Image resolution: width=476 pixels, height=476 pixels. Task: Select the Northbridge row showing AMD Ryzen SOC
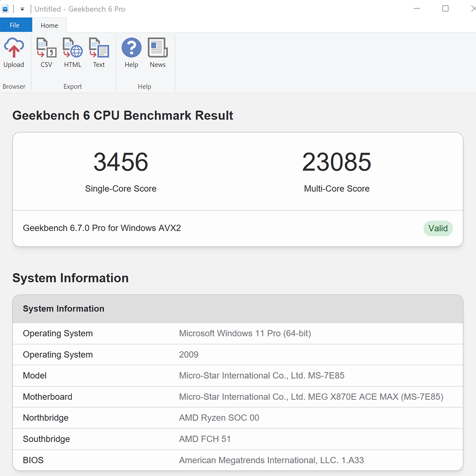tap(238, 418)
